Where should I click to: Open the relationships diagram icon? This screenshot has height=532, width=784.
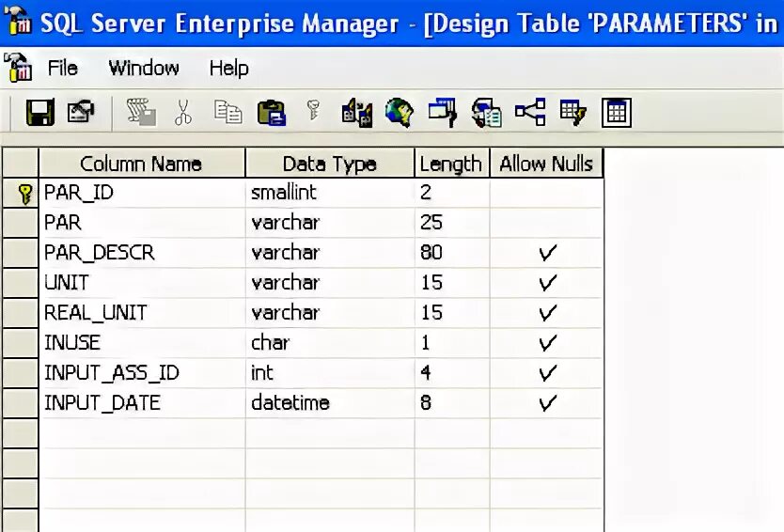coord(530,112)
